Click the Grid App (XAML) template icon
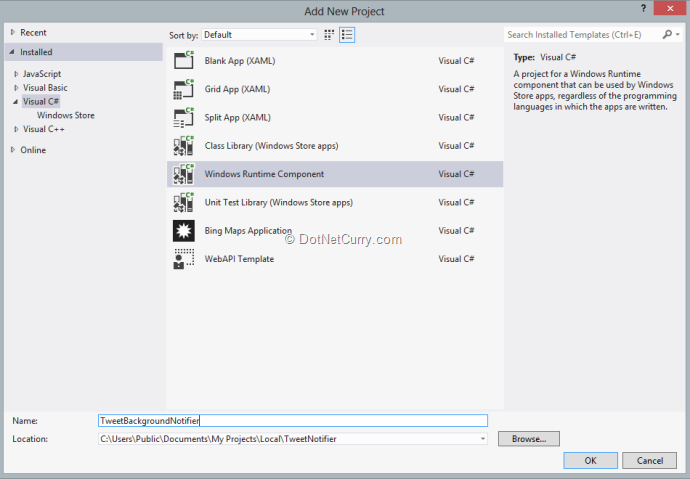 184,89
